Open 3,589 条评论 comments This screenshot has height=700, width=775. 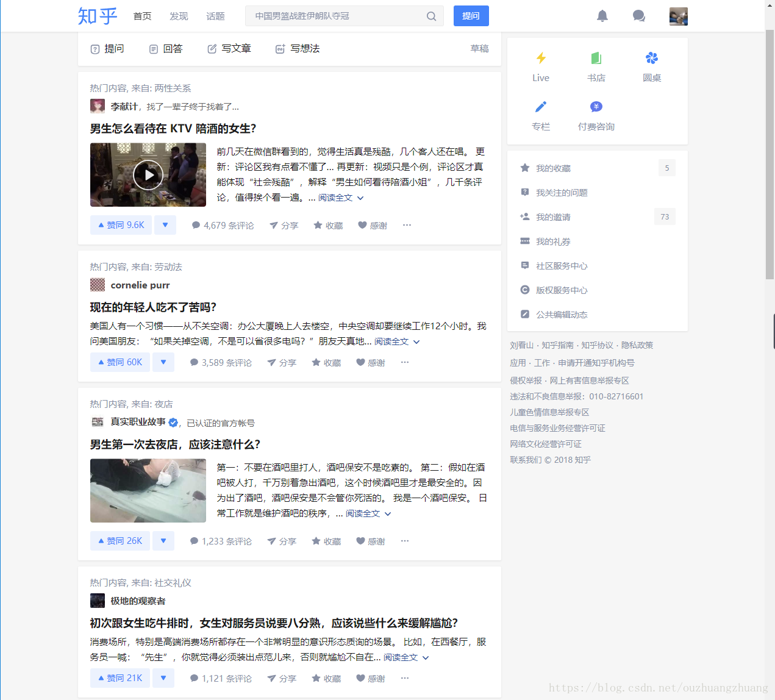click(x=221, y=363)
